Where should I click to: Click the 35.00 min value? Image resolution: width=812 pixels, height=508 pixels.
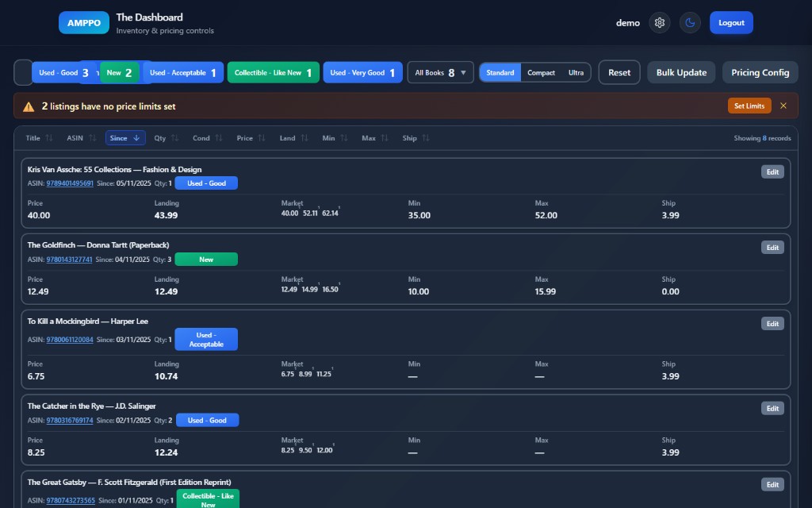coord(419,215)
